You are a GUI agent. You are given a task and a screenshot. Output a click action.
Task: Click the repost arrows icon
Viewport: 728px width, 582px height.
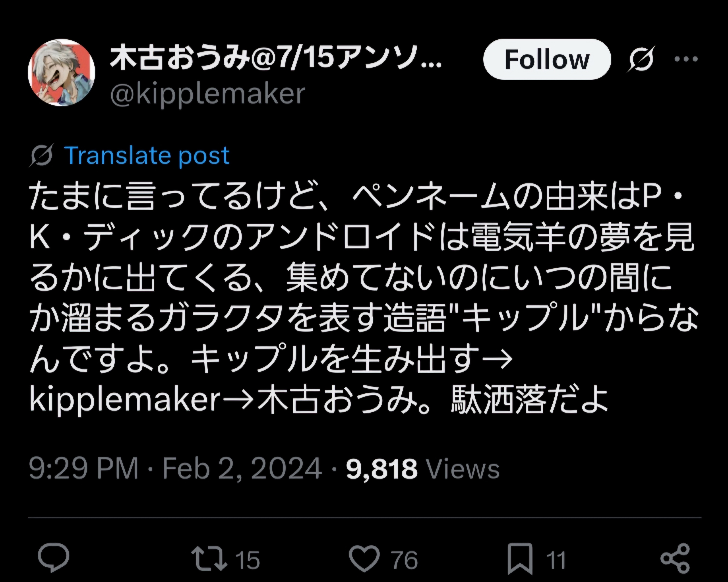209,559
